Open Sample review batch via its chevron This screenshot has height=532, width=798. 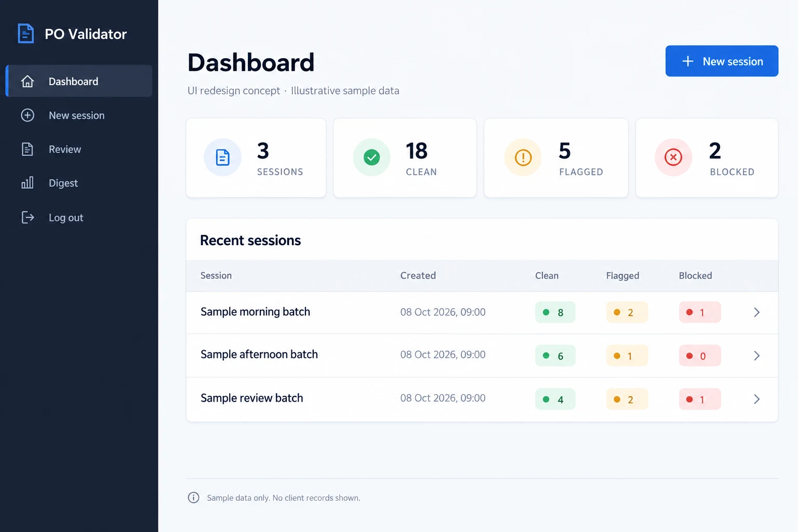click(756, 399)
